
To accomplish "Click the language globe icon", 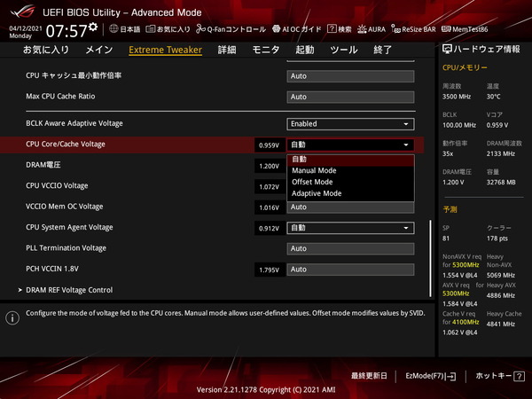I will [x=113, y=29].
